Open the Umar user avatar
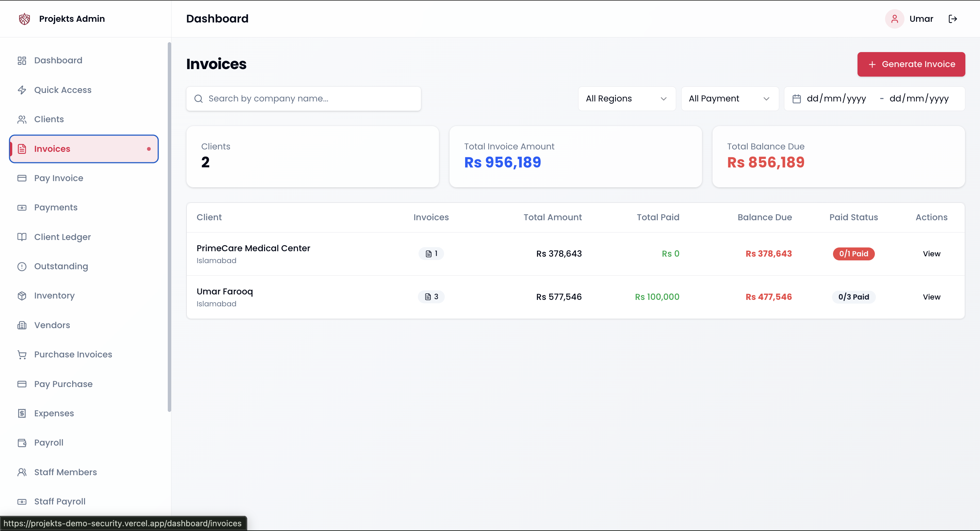 (x=894, y=19)
